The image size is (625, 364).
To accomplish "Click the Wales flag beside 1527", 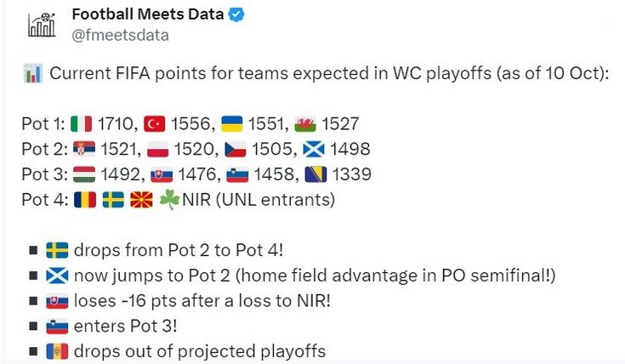I will 304,125.
